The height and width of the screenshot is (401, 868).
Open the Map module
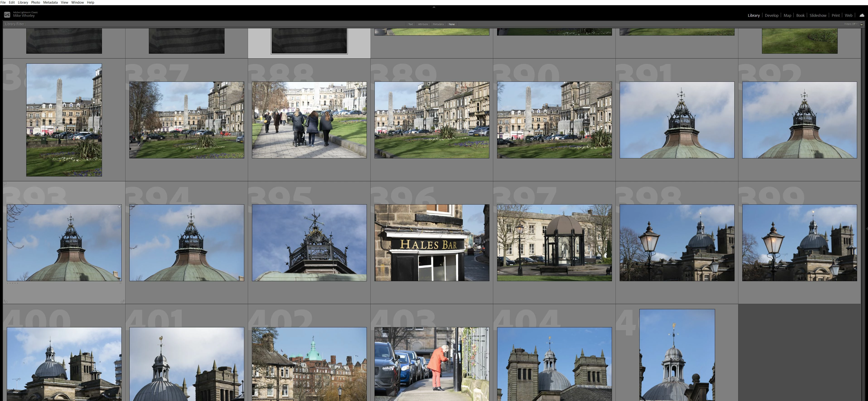(787, 15)
